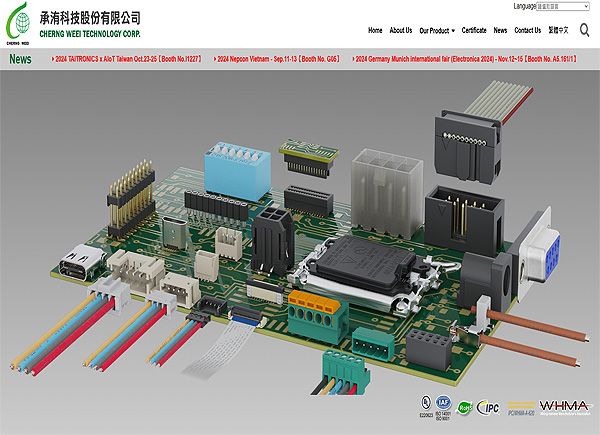Switch to 繁體中文 language
Image resolution: width=600 pixels, height=435 pixels.
click(x=559, y=31)
